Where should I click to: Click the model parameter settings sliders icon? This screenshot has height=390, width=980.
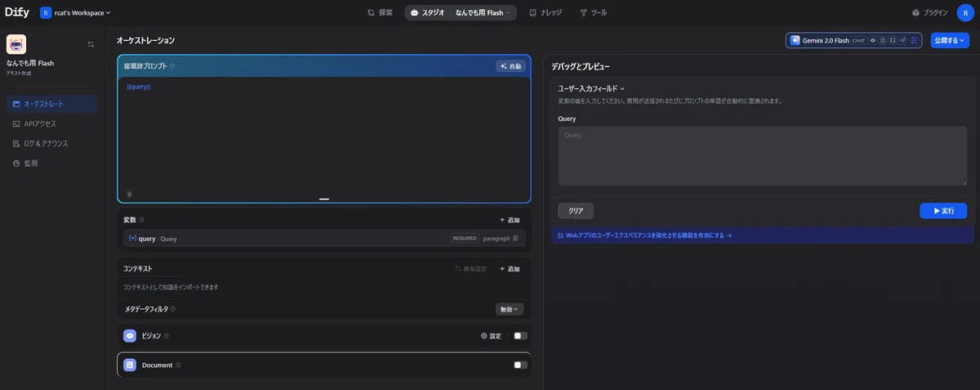pyautogui.click(x=915, y=40)
